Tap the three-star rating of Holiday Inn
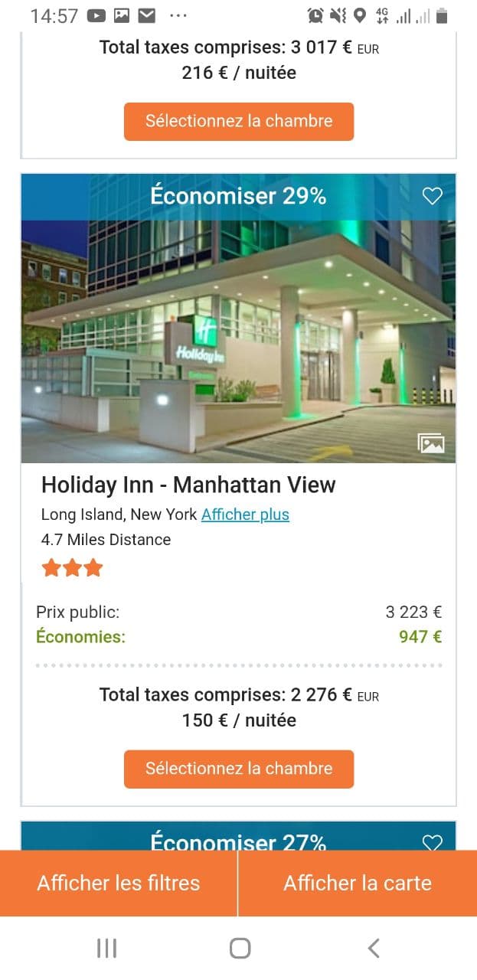Screen dimensions: 477x980 point(72,568)
